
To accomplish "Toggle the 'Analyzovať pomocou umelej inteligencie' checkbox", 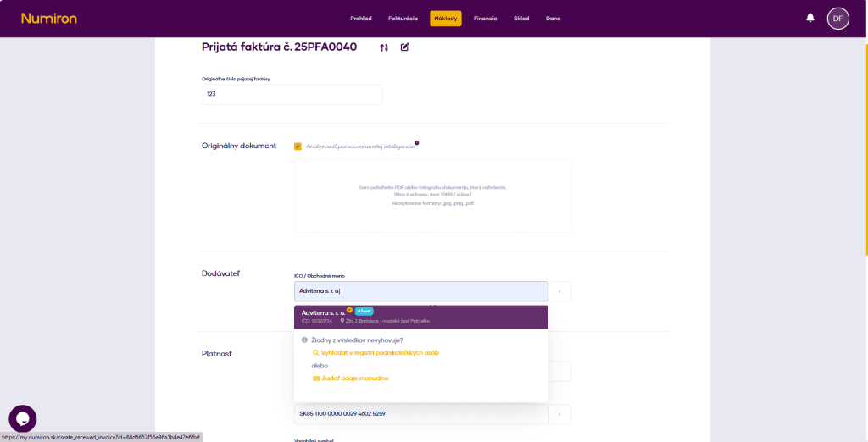I will point(298,146).
